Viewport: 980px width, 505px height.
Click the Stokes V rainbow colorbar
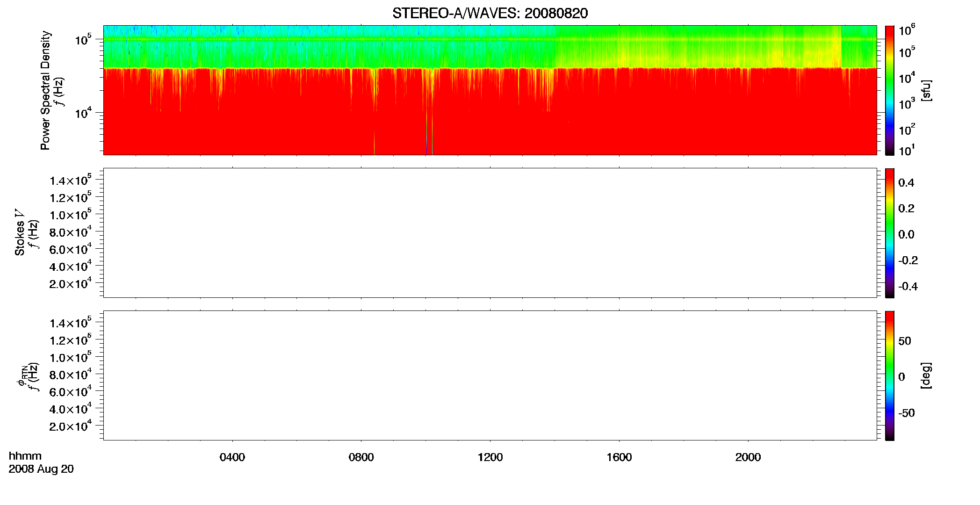890,233
